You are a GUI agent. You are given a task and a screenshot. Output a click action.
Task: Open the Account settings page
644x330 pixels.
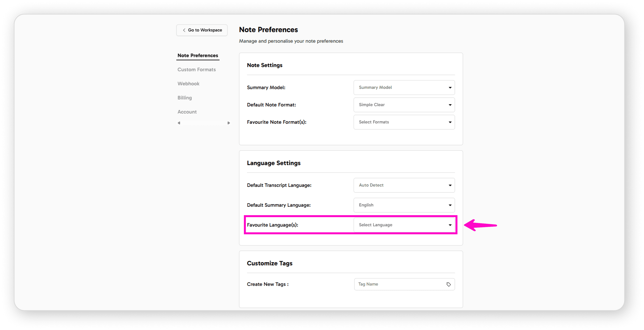point(187,112)
